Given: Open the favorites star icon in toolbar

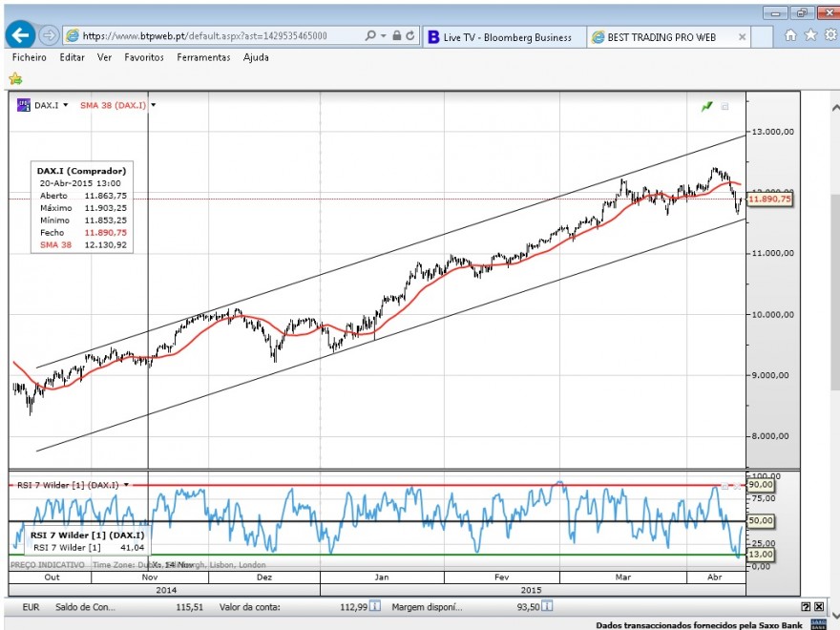Looking at the screenshot, I should (811, 34).
